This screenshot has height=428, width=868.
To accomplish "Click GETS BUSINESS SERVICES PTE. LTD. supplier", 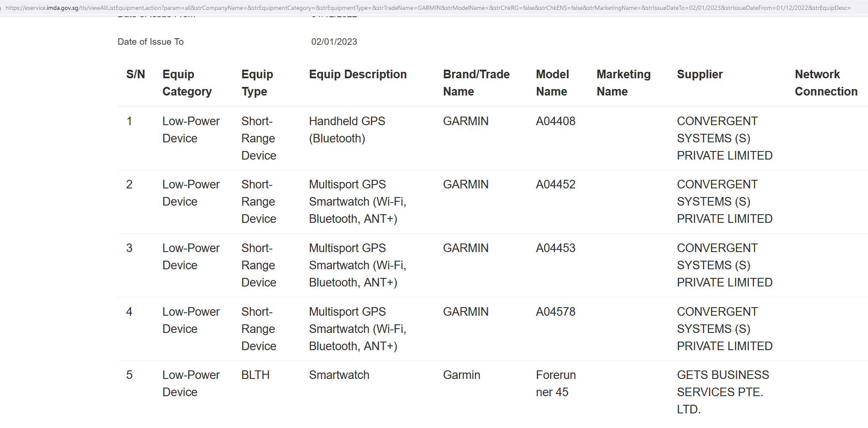I will (x=723, y=392).
